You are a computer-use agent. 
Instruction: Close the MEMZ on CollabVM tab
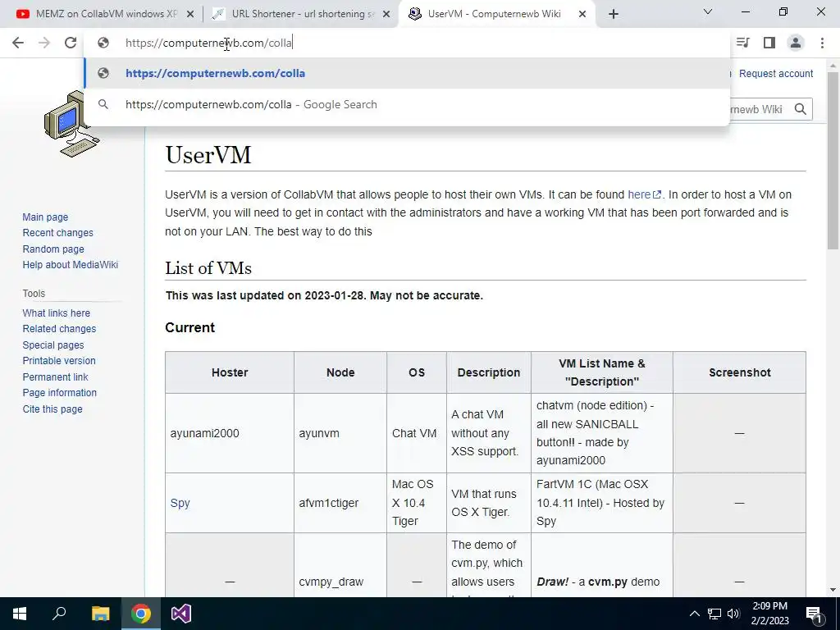(190, 15)
